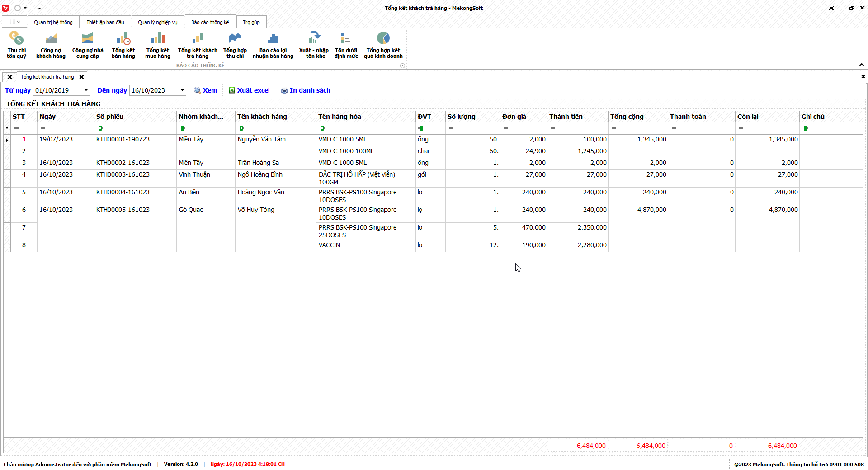868x470 pixels.
Task: Click In danh sách to print
Action: click(306, 90)
